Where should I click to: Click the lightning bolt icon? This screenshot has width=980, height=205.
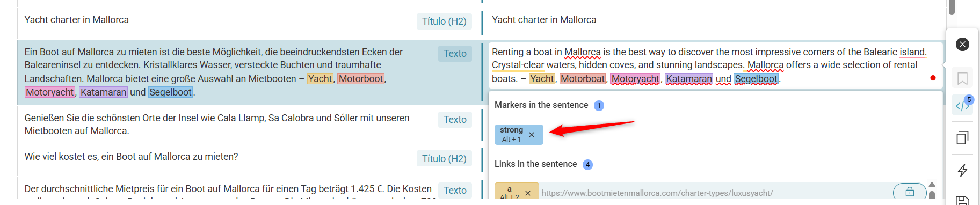(x=962, y=170)
